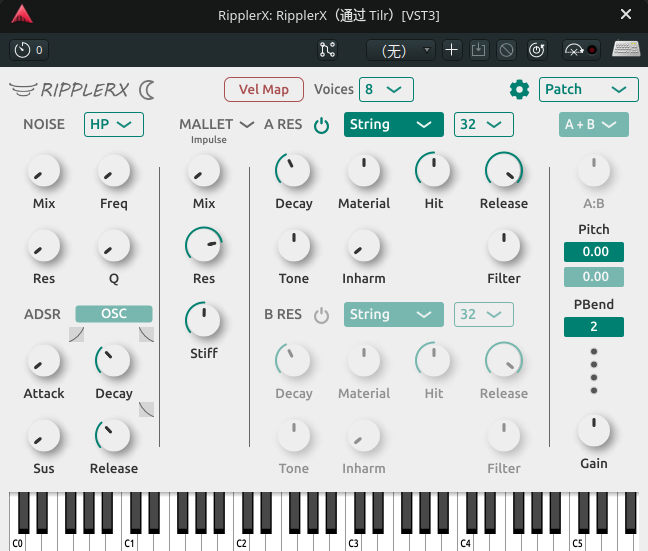
Task: Click B RES Tone knob
Action: pos(293,436)
